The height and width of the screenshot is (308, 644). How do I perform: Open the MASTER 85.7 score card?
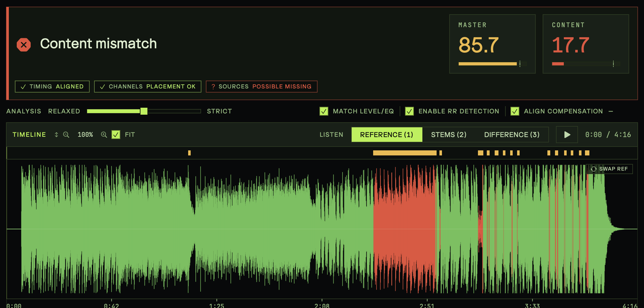(492, 44)
